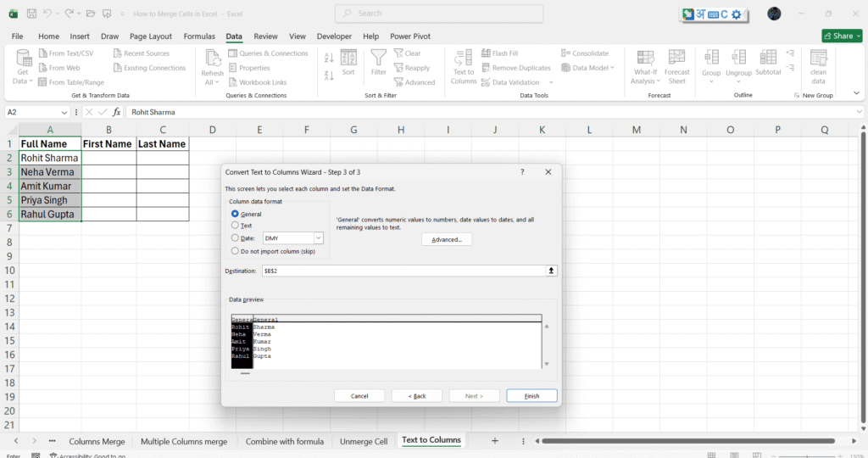Image resolution: width=868 pixels, height=458 pixels.
Task: Open the Columns Merge sheet
Action: [97, 441]
